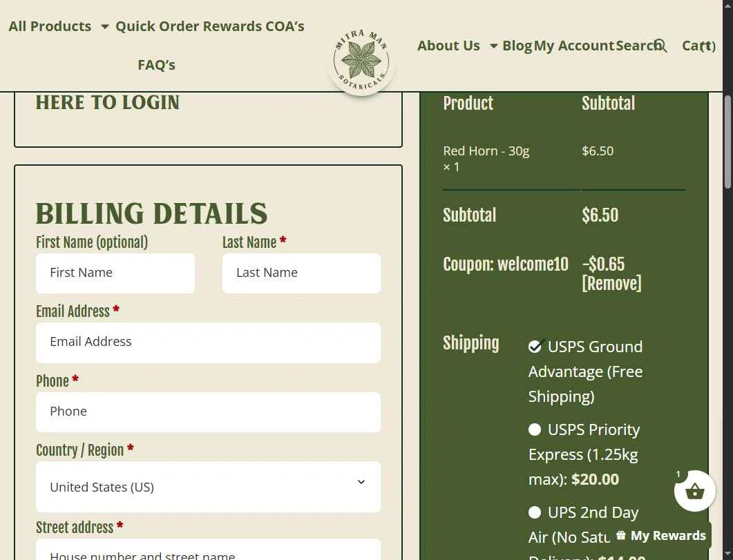The image size is (733, 560).
Task: Open My Account page
Action: (x=574, y=46)
